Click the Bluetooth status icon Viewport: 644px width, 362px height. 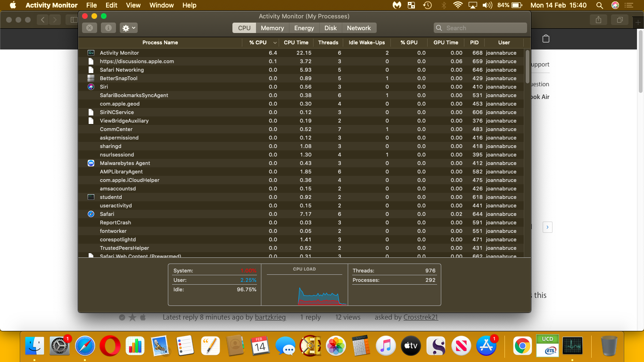tap(443, 5)
